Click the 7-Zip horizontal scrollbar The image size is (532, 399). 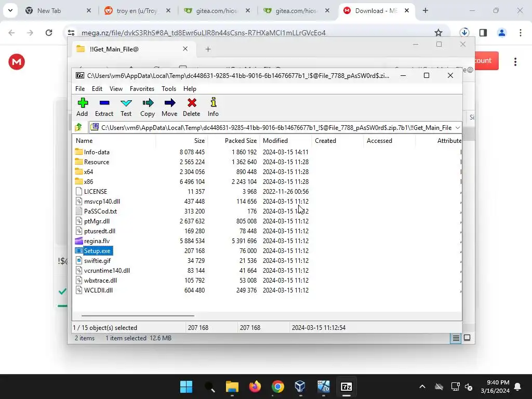click(138, 316)
